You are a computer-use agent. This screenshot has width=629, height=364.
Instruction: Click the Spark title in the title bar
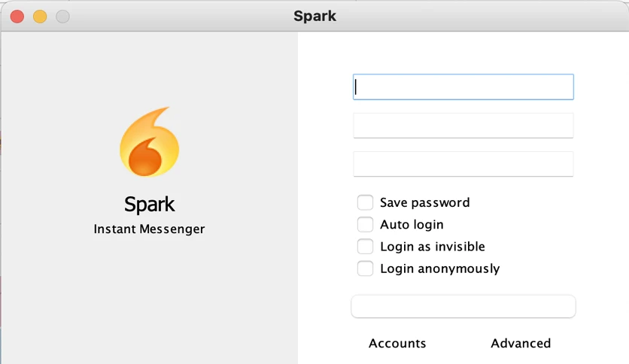(315, 16)
